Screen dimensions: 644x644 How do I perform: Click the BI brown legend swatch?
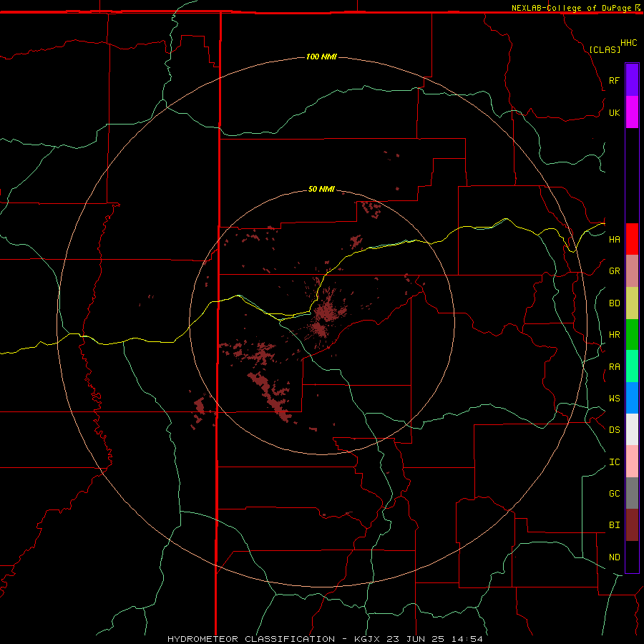coord(632,525)
